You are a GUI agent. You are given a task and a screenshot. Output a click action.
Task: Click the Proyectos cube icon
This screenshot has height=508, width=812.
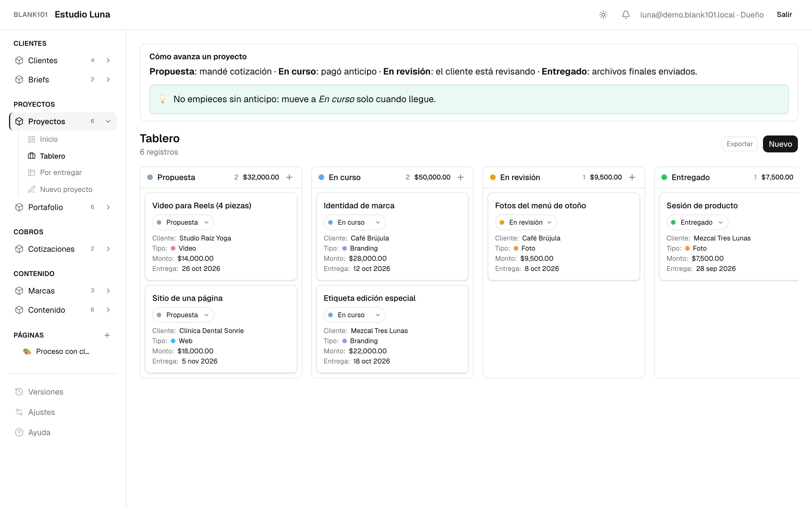[19, 121]
